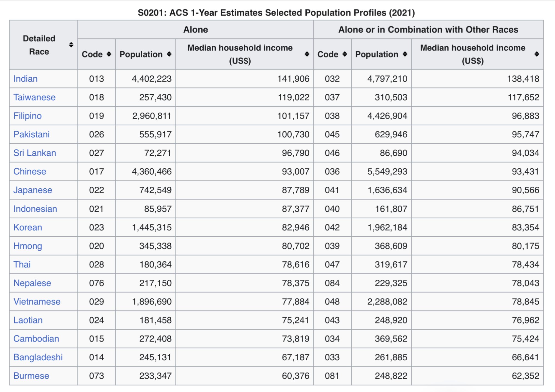Select Nepalese combination population 229,325
The image size is (555, 392).
pyautogui.click(x=391, y=283)
